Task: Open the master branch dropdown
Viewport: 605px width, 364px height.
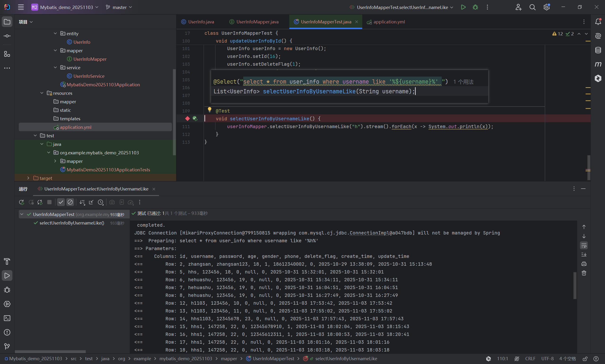Action: tap(119, 7)
